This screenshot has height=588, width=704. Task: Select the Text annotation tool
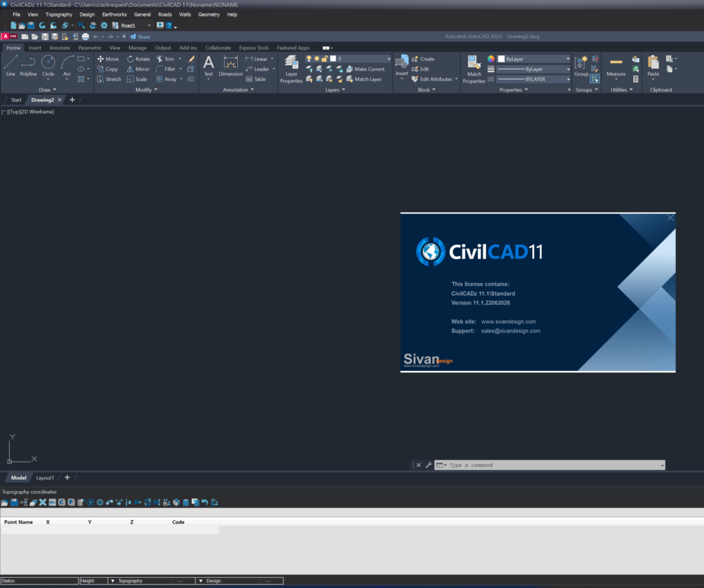pos(208,66)
